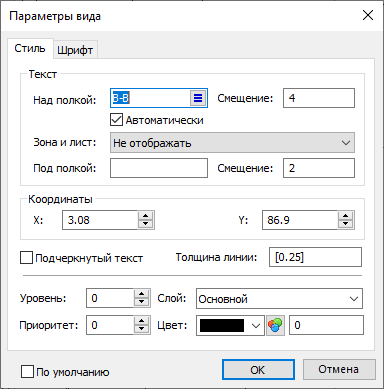Select the Стиль tab
The width and height of the screenshot is (384, 389).
click(x=30, y=49)
